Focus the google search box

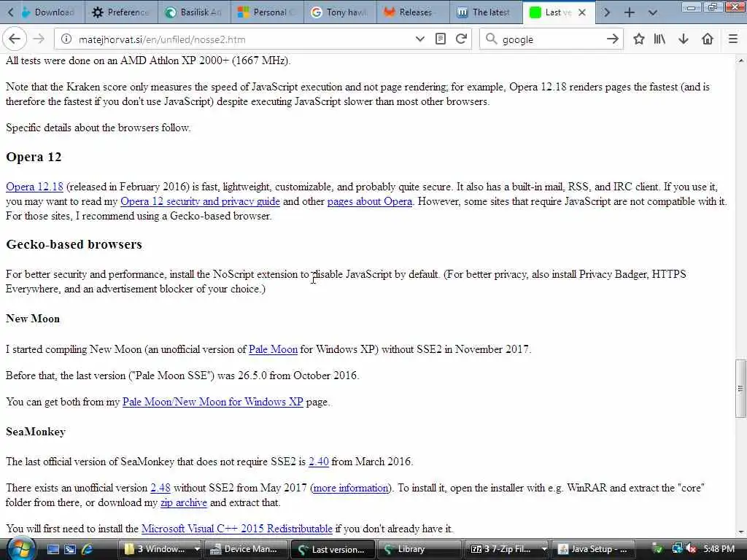pos(550,39)
